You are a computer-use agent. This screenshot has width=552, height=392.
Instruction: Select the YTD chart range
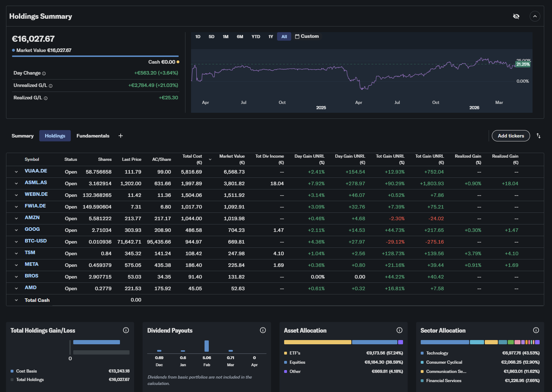tap(255, 37)
